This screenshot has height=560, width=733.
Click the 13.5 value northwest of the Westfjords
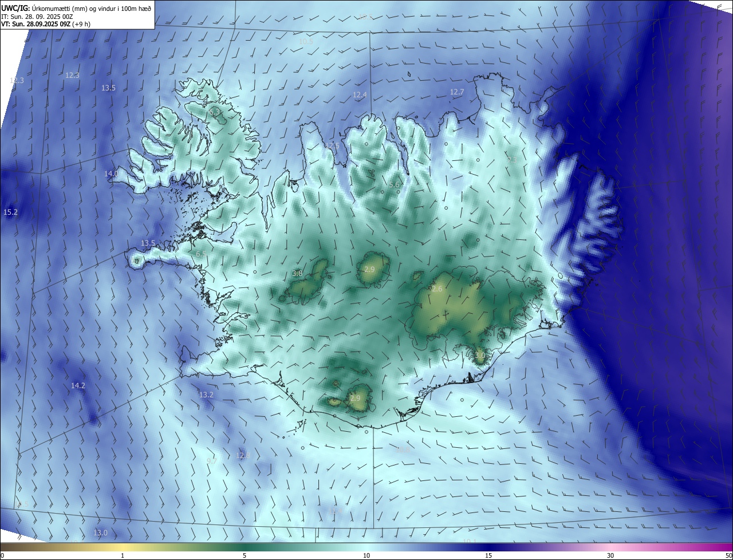click(x=108, y=88)
